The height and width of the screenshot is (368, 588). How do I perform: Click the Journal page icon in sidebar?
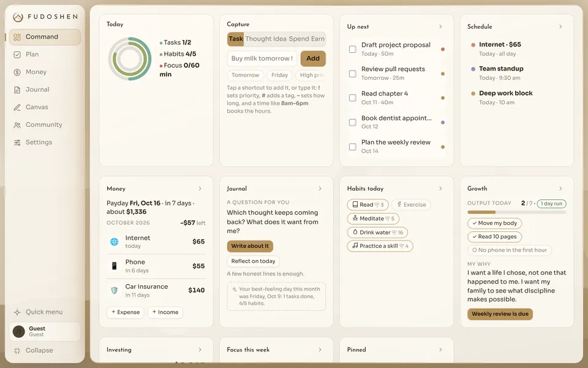pyautogui.click(x=17, y=90)
